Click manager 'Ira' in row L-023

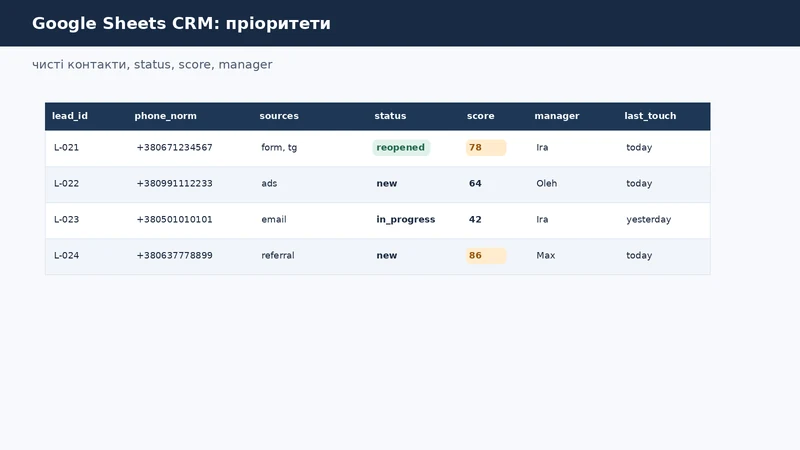coord(542,219)
